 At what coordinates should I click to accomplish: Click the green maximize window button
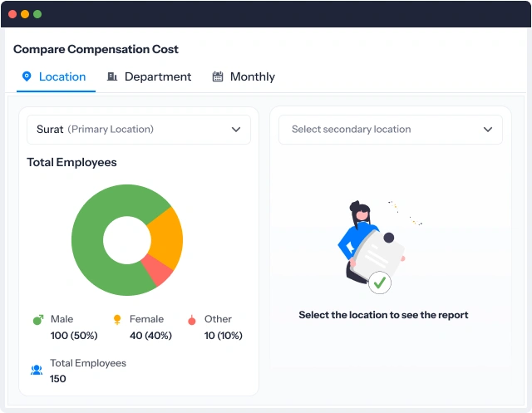click(x=37, y=14)
